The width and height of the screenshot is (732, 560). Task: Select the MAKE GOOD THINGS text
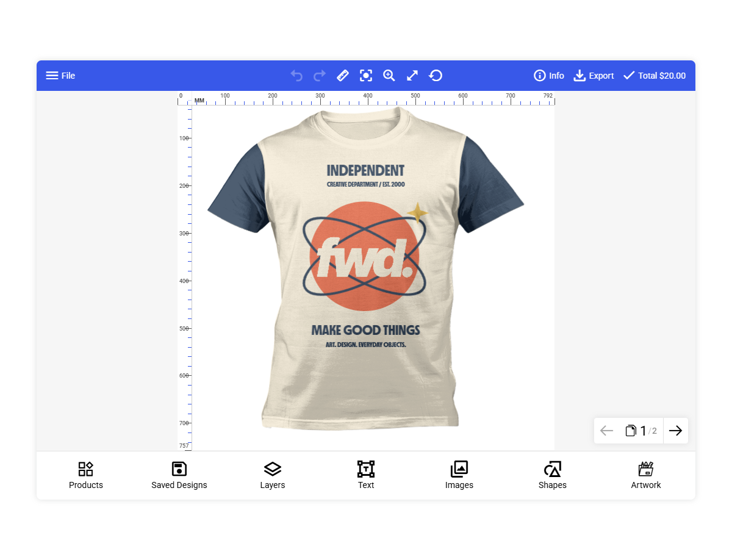coord(365,331)
